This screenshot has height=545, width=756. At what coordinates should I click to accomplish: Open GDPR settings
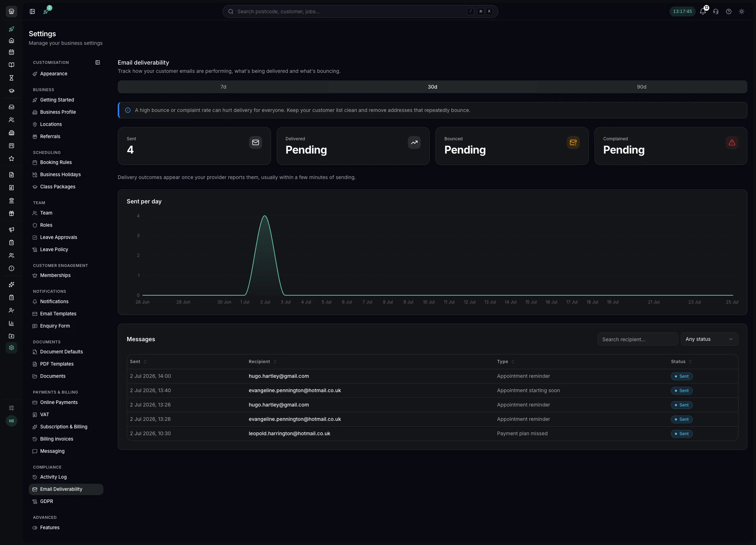[x=66, y=501]
